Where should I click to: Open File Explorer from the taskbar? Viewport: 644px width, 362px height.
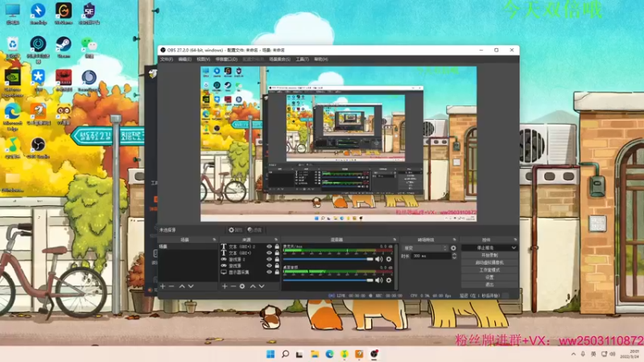coord(315,354)
